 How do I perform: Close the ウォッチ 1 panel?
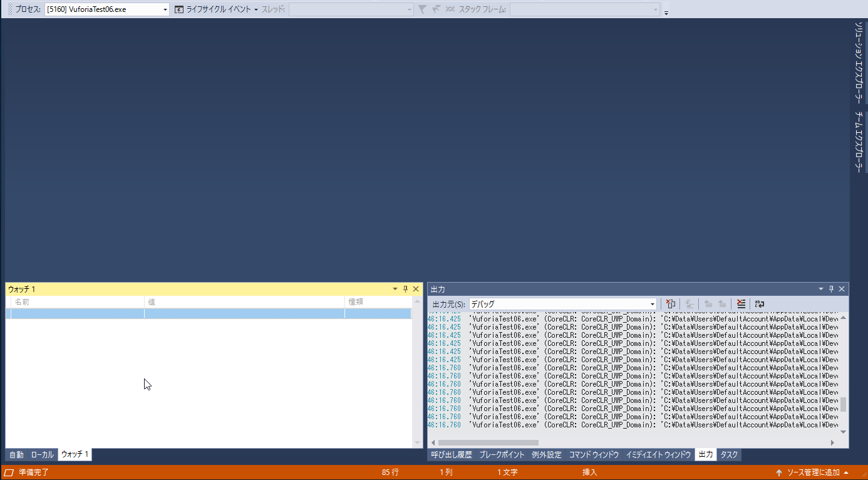pos(416,289)
